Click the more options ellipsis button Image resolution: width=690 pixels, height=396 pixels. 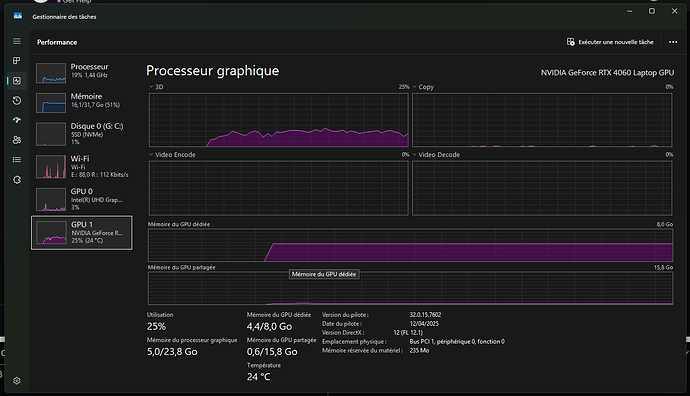tap(673, 42)
